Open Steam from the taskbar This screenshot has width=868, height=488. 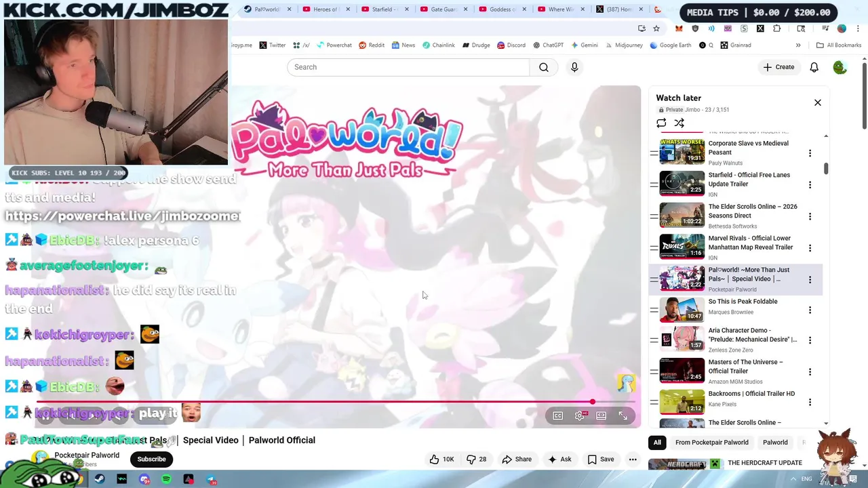click(x=100, y=480)
